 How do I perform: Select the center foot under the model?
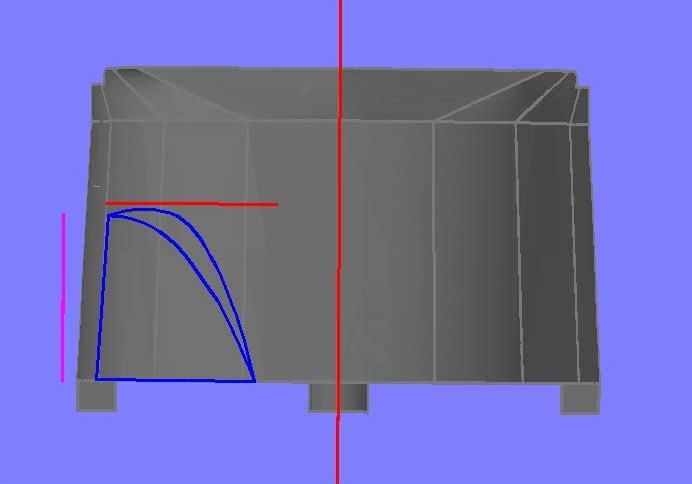tap(338, 397)
